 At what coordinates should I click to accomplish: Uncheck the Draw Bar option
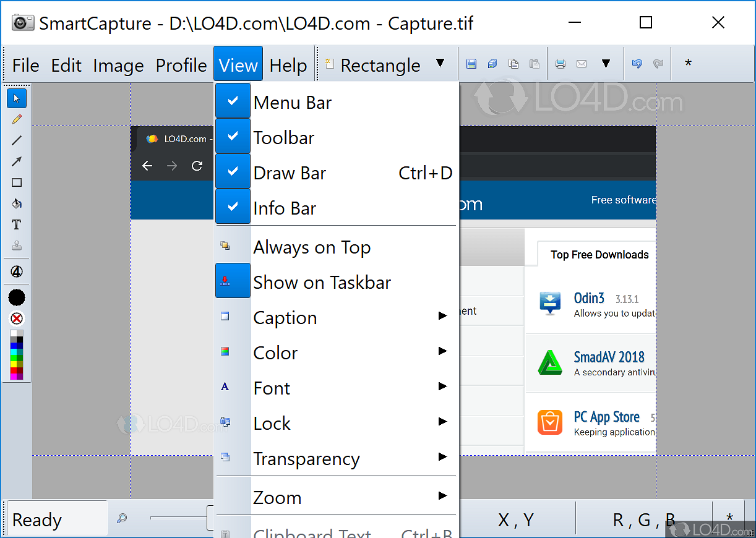pos(290,173)
